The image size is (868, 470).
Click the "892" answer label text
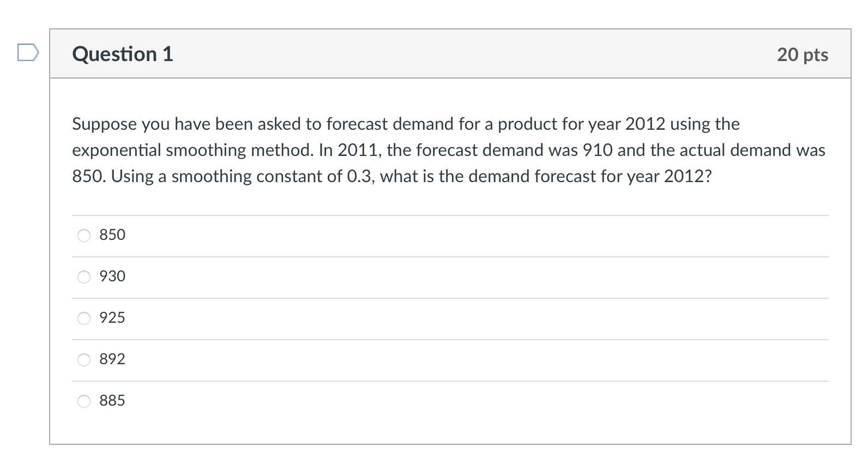click(x=112, y=359)
